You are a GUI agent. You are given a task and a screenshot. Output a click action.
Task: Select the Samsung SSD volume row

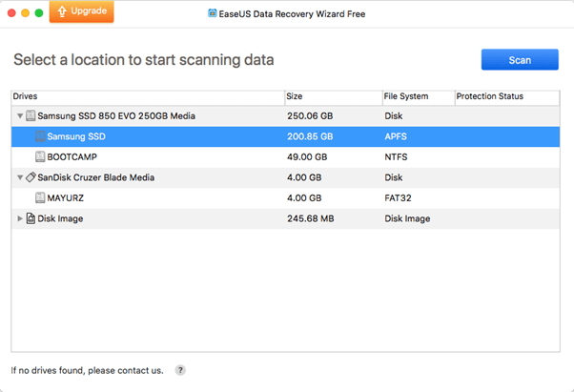pyautogui.click(x=285, y=136)
